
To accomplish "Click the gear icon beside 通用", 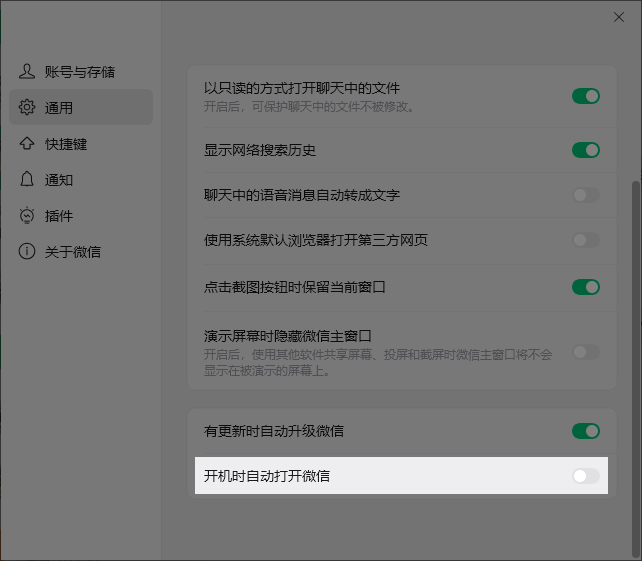I will [x=27, y=107].
